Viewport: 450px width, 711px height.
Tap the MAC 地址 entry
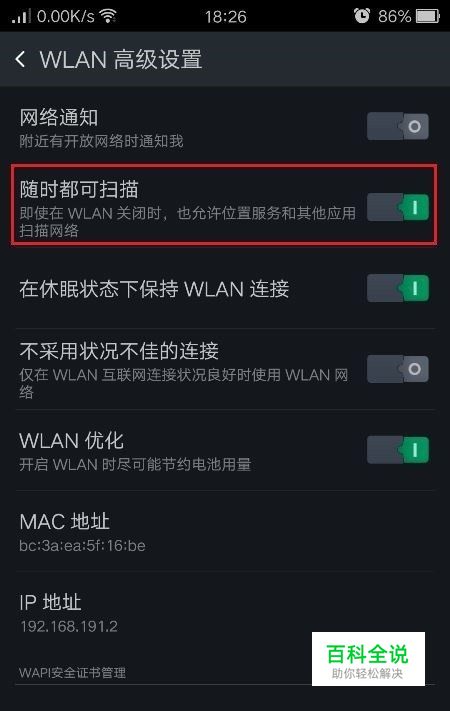pyautogui.click(x=225, y=531)
